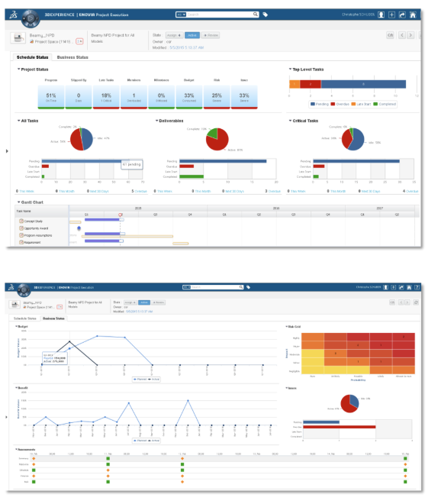Open the user profile icon in the upper window
Viewport: 438px width, 504px height.
click(x=382, y=15)
